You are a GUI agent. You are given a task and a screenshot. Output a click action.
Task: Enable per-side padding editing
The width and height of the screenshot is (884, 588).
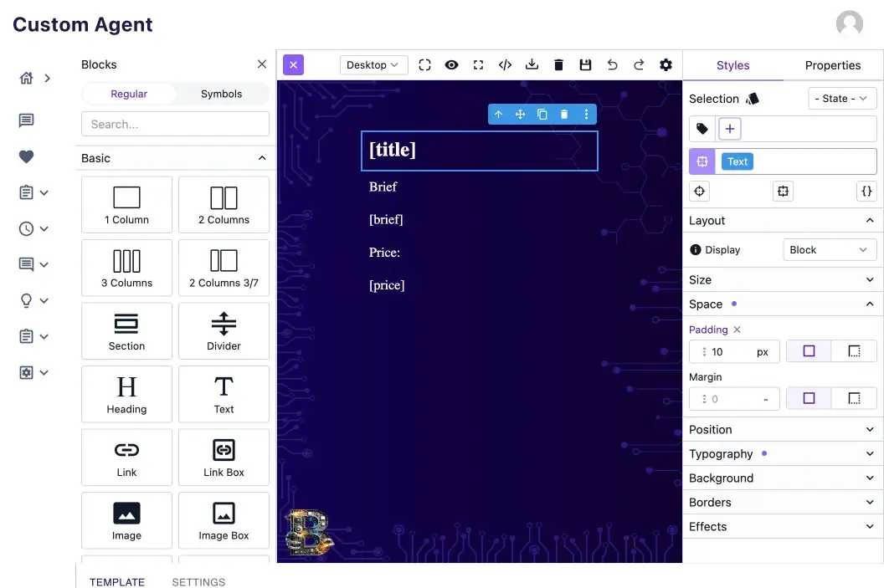point(854,351)
